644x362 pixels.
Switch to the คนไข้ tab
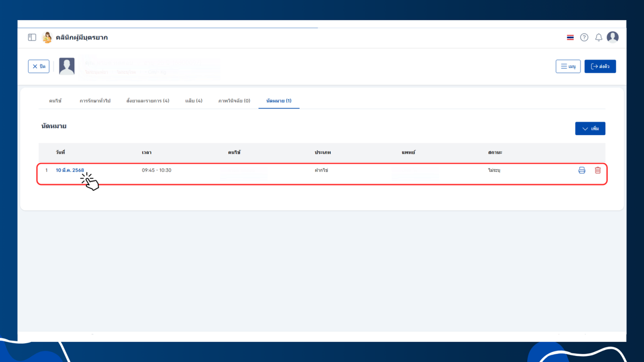(x=55, y=101)
